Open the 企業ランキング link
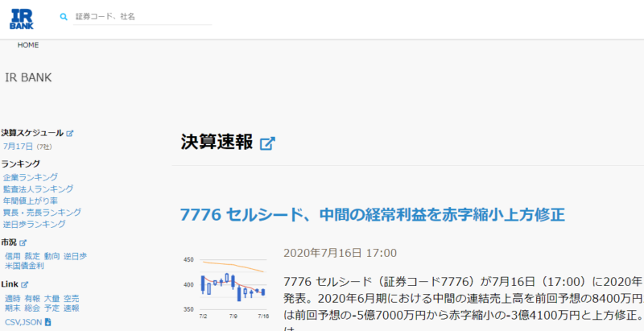The height and width of the screenshot is (331, 644). tap(31, 177)
